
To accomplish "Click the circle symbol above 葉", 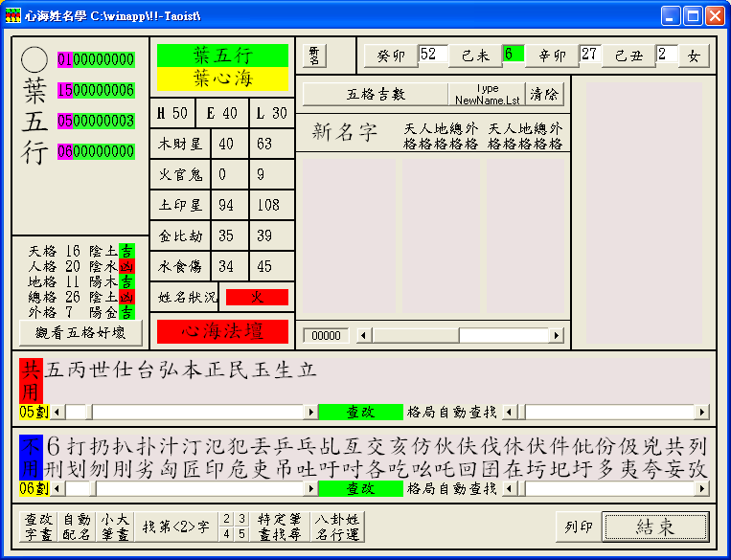I will [34, 60].
